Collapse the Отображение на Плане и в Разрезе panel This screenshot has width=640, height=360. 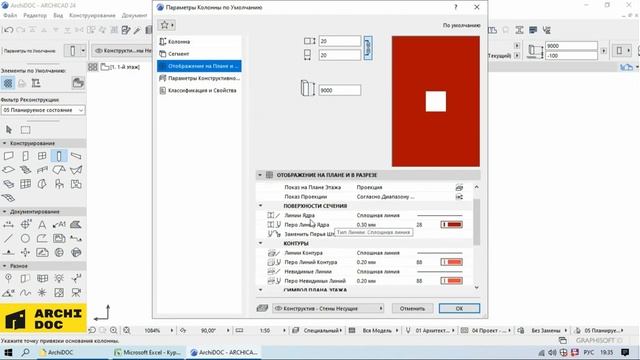pyautogui.click(x=260, y=175)
